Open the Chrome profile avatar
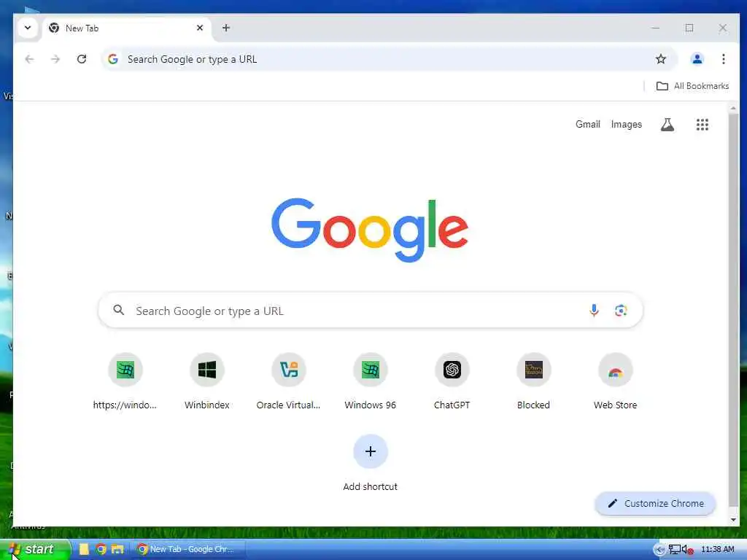Viewport: 747px width, 560px height. click(x=697, y=59)
